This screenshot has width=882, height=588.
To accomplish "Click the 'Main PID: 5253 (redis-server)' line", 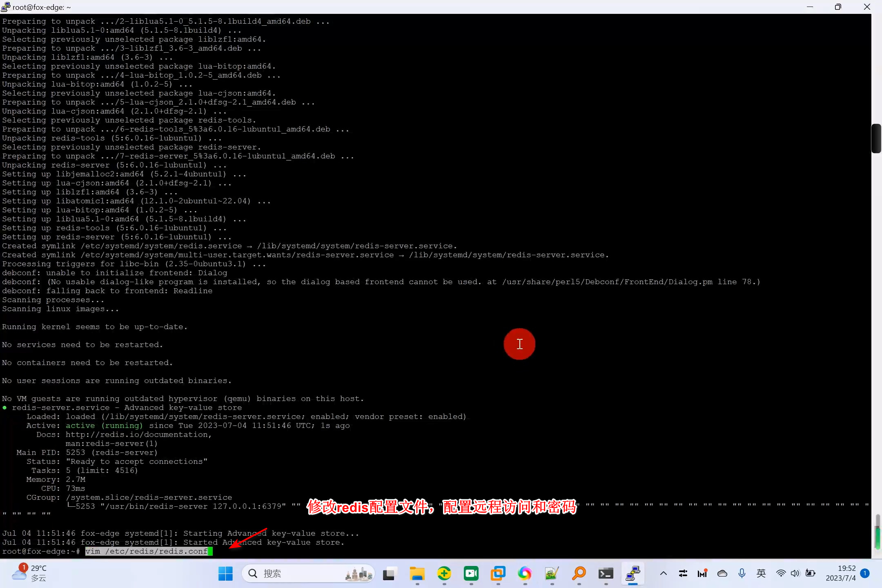I will click(x=87, y=452).
